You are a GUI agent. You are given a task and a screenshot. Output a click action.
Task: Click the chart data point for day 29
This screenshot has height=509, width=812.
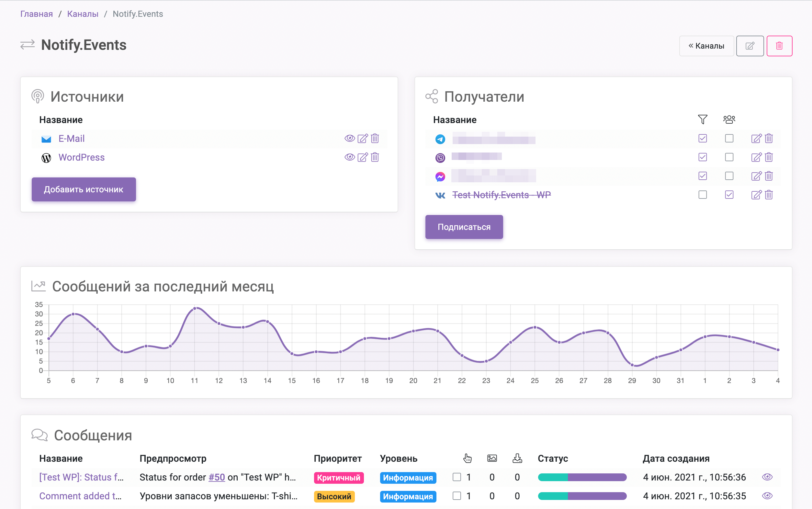tap(632, 365)
